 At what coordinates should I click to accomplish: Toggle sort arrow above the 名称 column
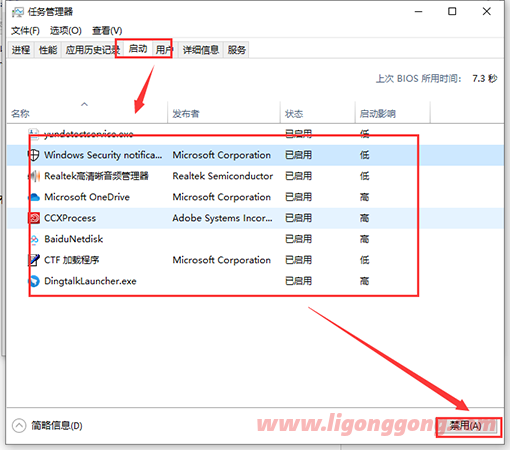[85, 104]
